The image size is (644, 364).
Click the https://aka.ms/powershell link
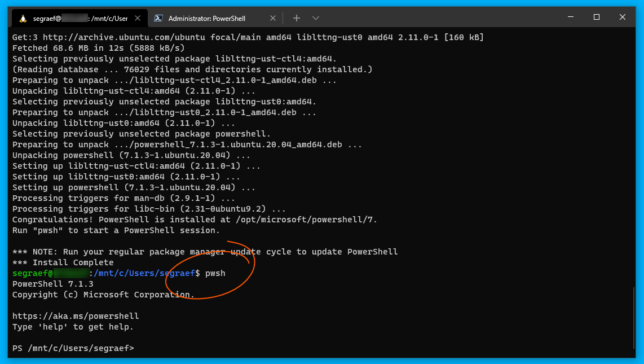click(x=76, y=316)
